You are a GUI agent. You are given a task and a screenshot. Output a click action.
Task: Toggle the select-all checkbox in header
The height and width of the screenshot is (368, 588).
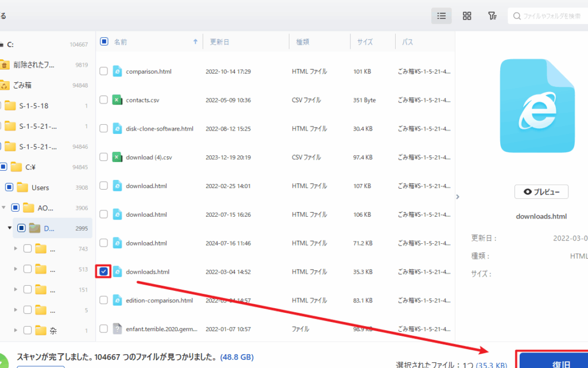(104, 41)
